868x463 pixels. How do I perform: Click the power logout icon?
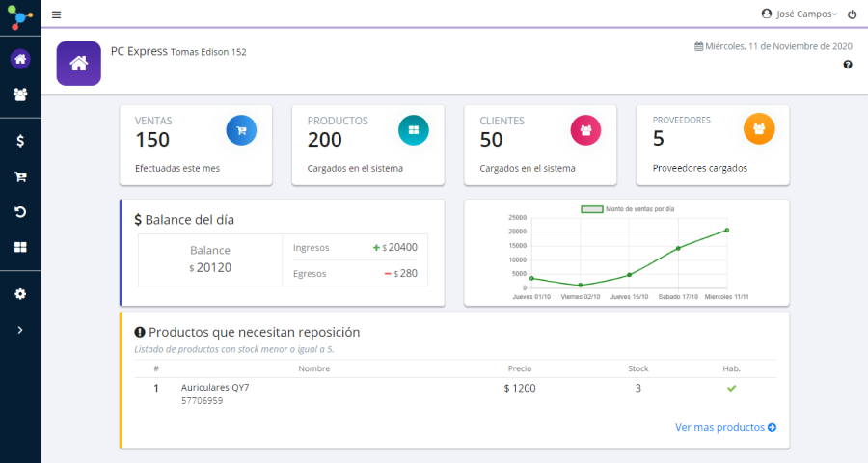852,14
